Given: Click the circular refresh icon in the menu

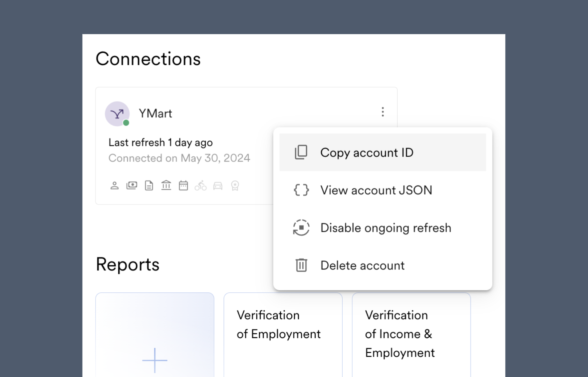Looking at the screenshot, I should 301,228.
